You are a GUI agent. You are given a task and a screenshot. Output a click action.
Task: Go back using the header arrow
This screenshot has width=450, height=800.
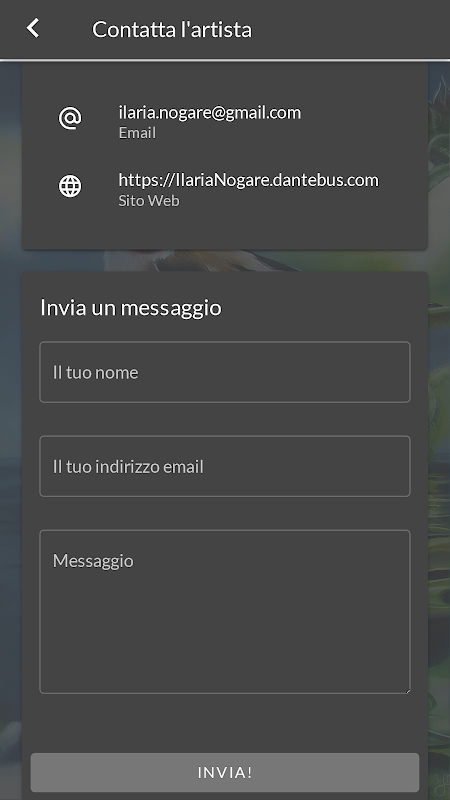pyautogui.click(x=33, y=29)
